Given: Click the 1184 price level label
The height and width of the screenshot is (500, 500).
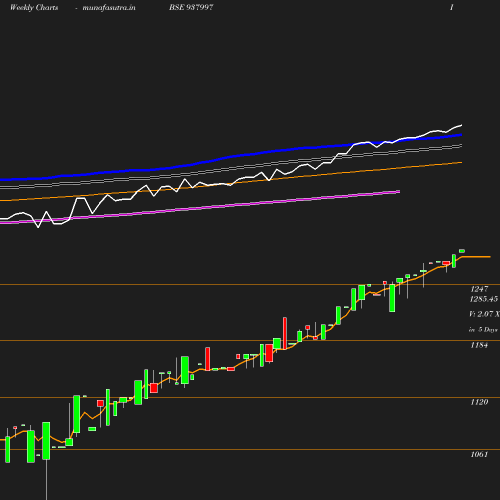Looking at the screenshot, I should (x=479, y=345).
